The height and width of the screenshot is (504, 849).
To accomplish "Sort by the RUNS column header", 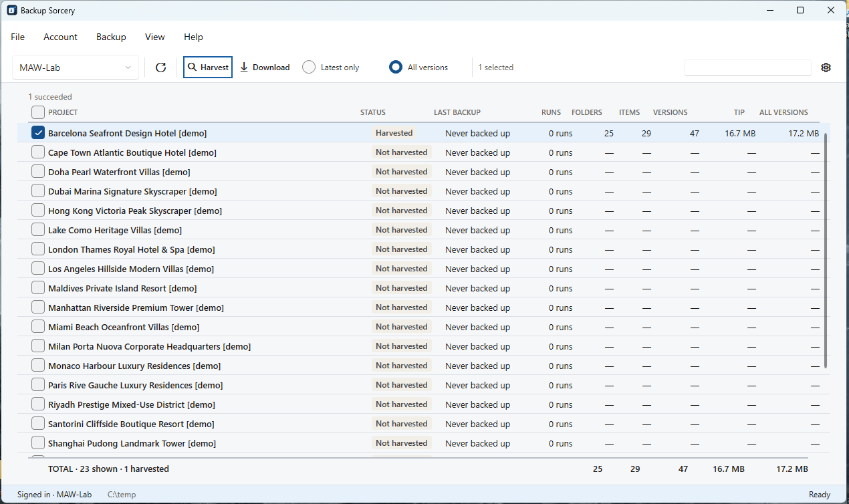I will click(552, 112).
